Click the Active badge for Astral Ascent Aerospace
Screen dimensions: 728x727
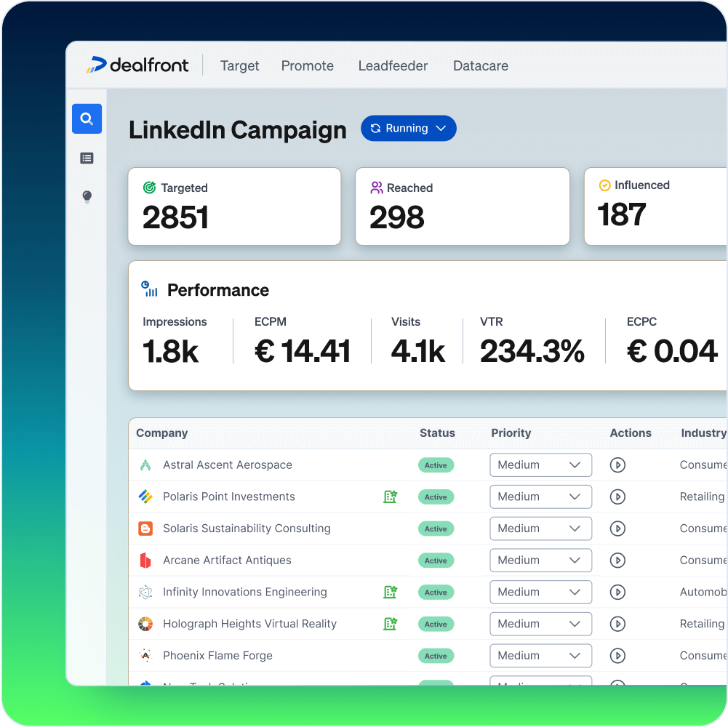point(436,465)
